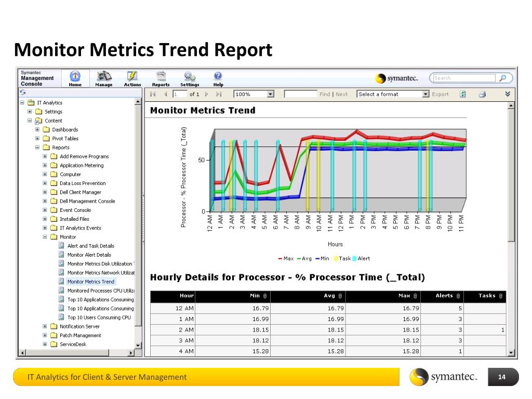The image size is (532, 399).
Task: Refresh the report viewer
Action: point(463,94)
